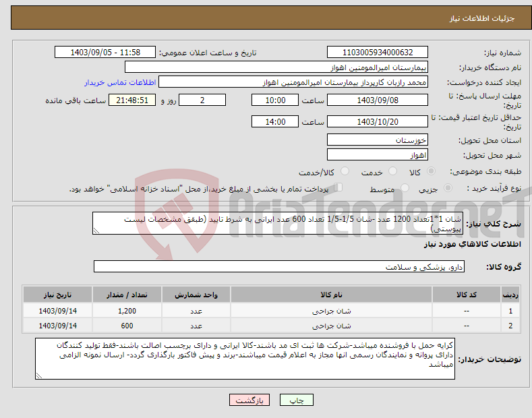
Task: Click the request creator name field
Action: [293, 82]
